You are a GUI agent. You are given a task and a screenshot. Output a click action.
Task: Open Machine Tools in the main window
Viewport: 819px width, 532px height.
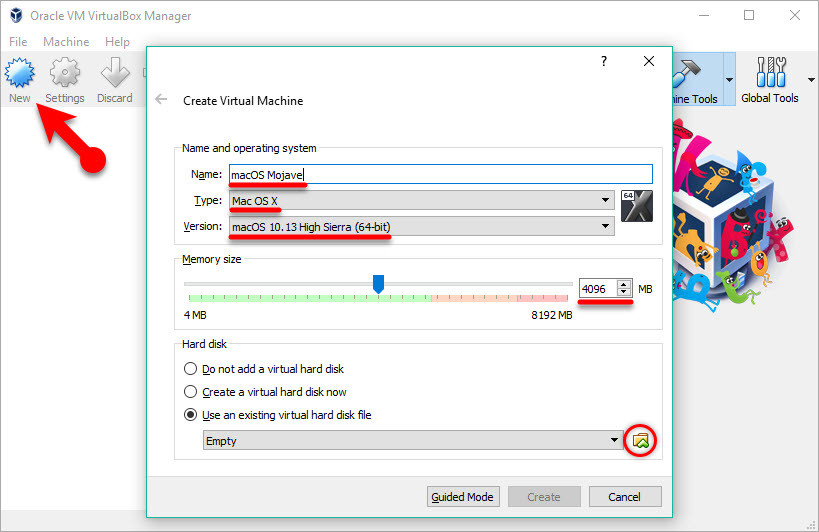click(696, 80)
